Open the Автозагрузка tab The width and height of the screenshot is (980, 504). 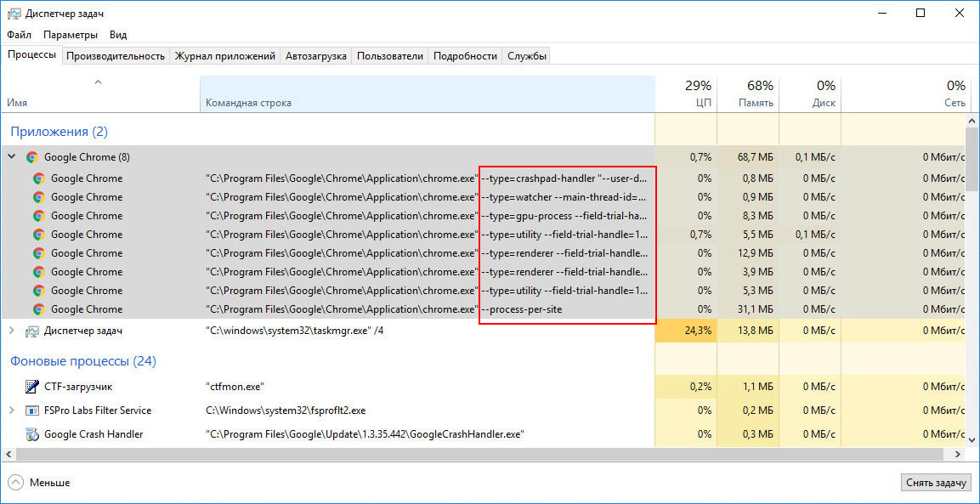(316, 55)
